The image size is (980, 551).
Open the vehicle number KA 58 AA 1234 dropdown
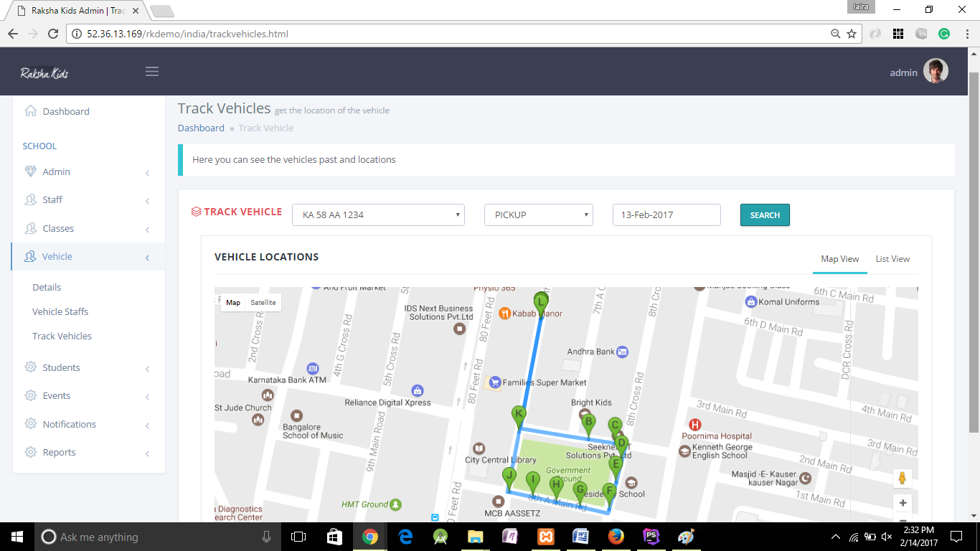pyautogui.click(x=378, y=215)
